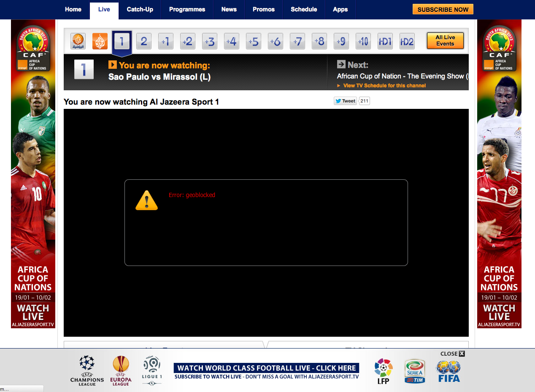Switch to channel +6
Image resolution: width=535 pixels, height=392 pixels.
(276, 41)
